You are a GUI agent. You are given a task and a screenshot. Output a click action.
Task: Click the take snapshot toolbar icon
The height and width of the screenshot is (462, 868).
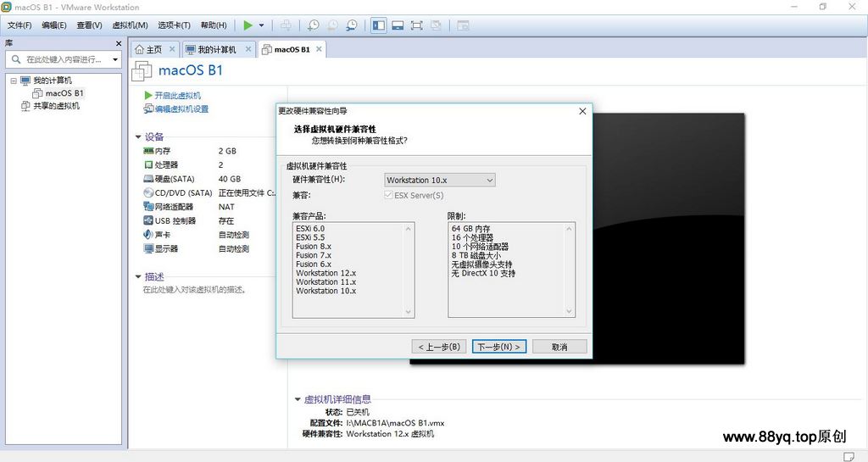(314, 25)
